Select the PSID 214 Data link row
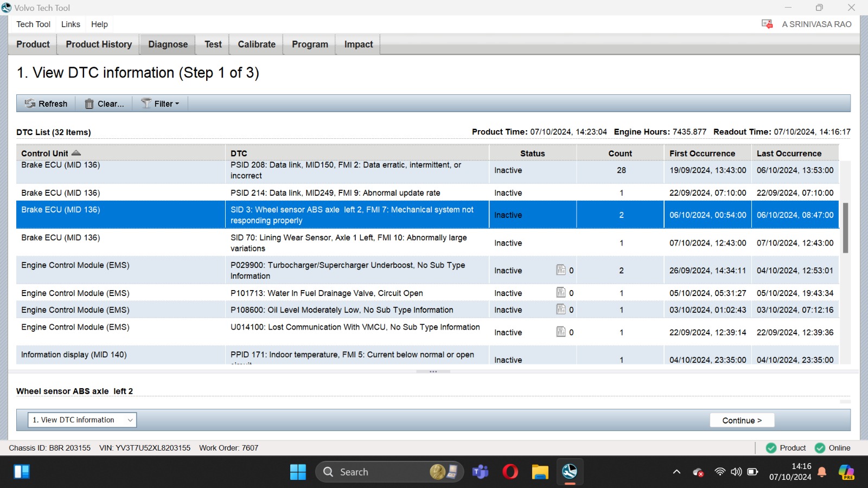 (427, 192)
